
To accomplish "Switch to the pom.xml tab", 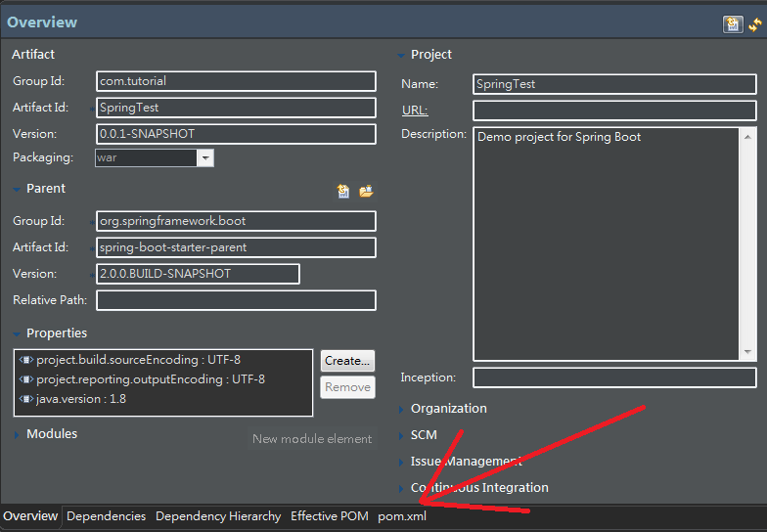I will (x=402, y=516).
